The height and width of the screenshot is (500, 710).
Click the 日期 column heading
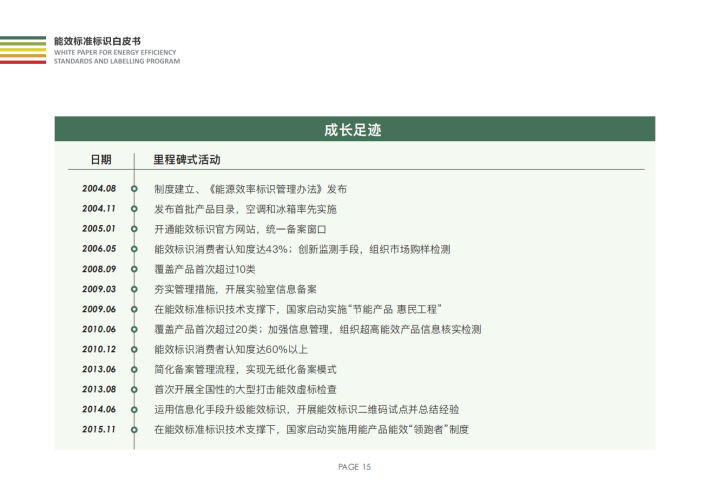(x=101, y=159)
